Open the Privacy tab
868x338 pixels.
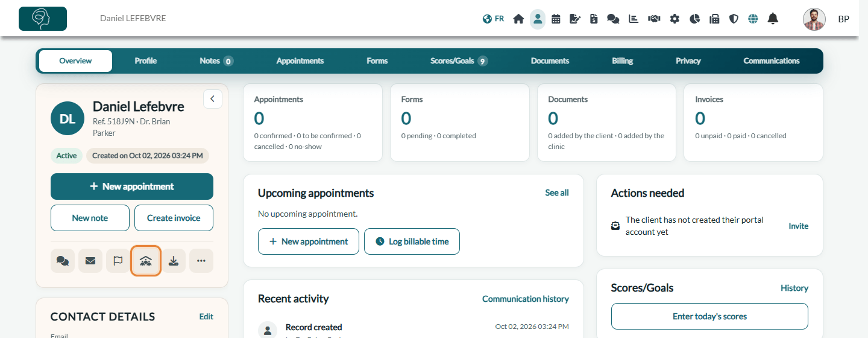[688, 61]
